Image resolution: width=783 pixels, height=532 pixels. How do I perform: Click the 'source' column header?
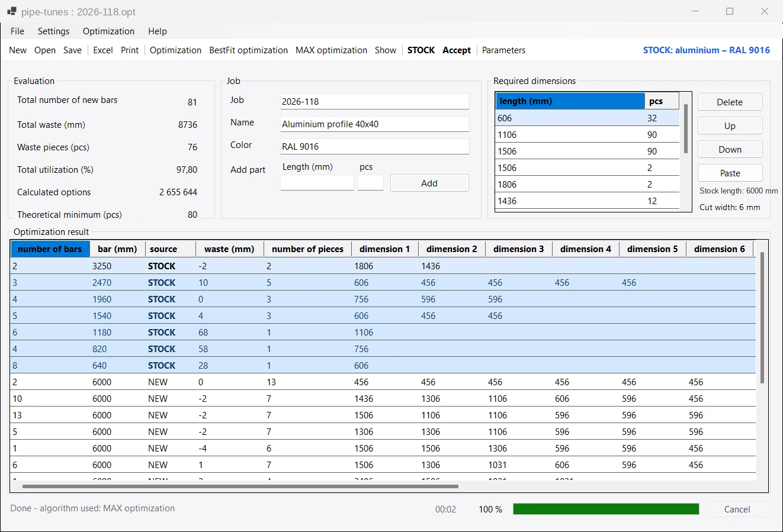[171, 249]
